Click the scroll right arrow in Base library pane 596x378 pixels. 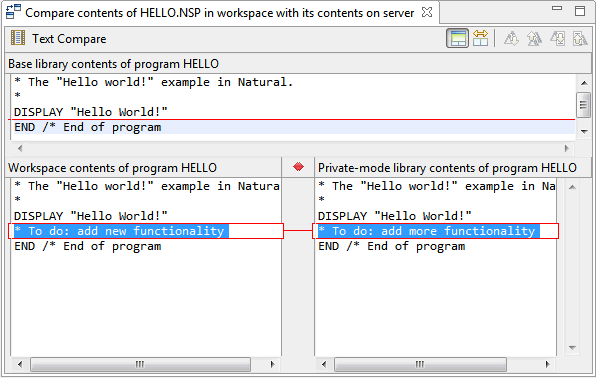[x=567, y=148]
